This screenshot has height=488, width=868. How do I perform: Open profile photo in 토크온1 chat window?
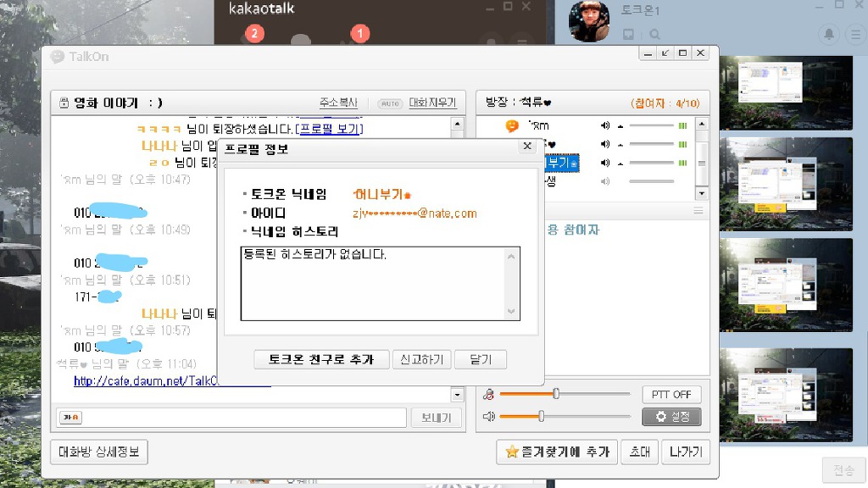click(x=589, y=21)
